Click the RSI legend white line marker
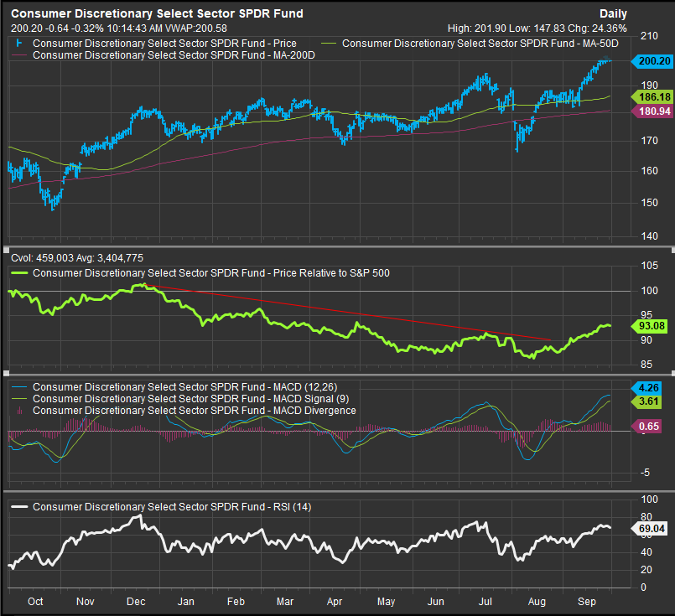 [19, 507]
